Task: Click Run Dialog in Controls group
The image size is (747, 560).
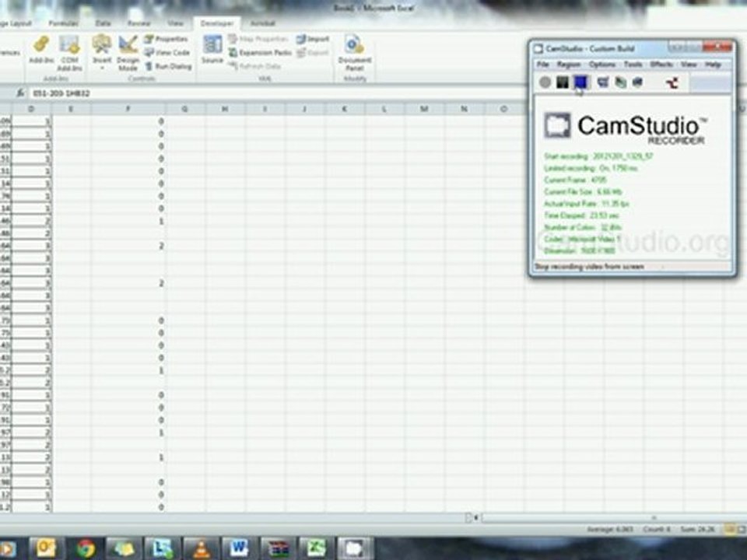Action: [x=168, y=66]
